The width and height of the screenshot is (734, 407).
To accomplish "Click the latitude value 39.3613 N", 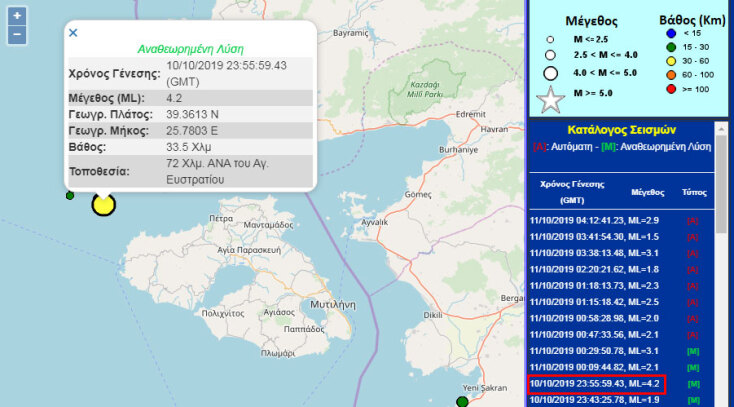I will pos(192,115).
